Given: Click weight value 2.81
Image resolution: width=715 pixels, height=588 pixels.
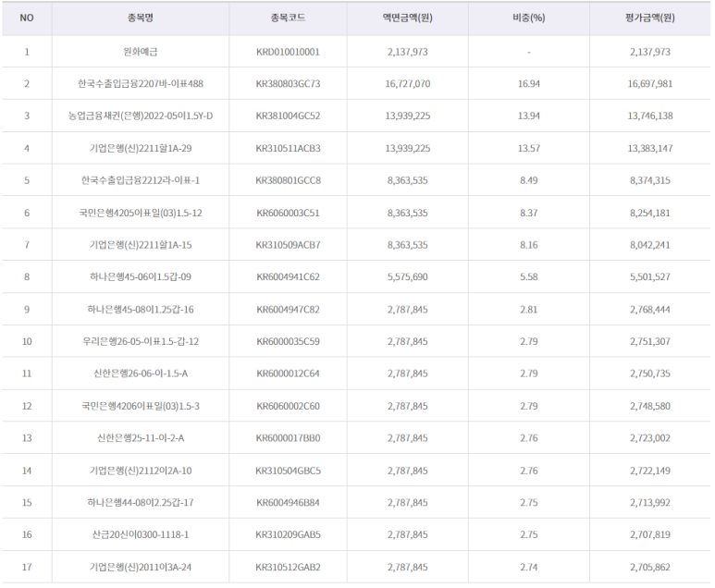Looking at the screenshot, I should click(529, 310).
